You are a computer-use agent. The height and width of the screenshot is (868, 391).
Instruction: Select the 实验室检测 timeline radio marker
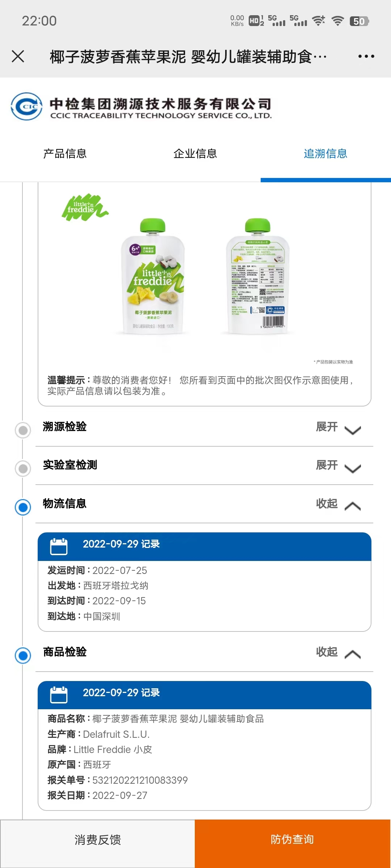coord(23,469)
